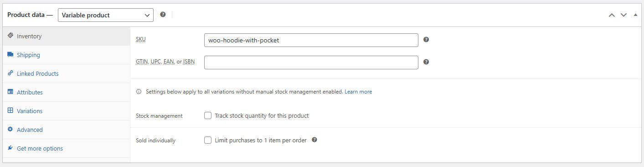This screenshot has width=644, height=167.
Task: Enable Track stock quantity checkbox
Action: coord(208,115)
